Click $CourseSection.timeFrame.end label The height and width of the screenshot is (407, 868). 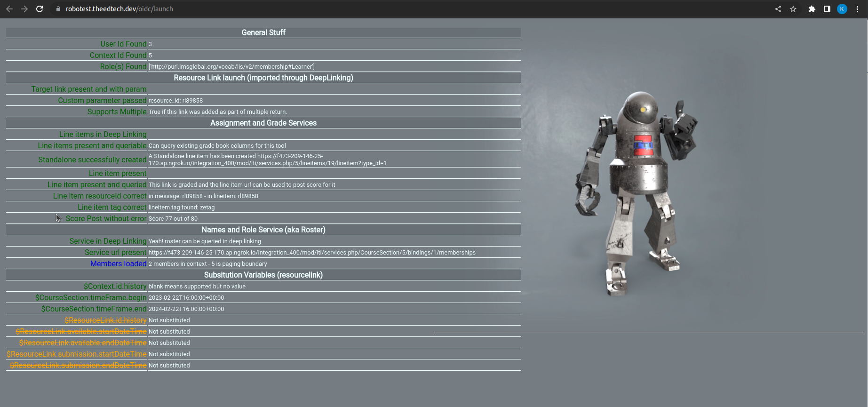(94, 309)
